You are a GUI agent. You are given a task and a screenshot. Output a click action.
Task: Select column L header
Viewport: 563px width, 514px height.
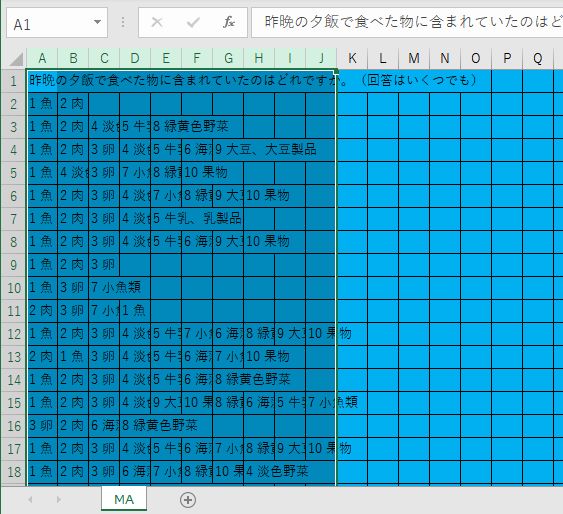383,58
